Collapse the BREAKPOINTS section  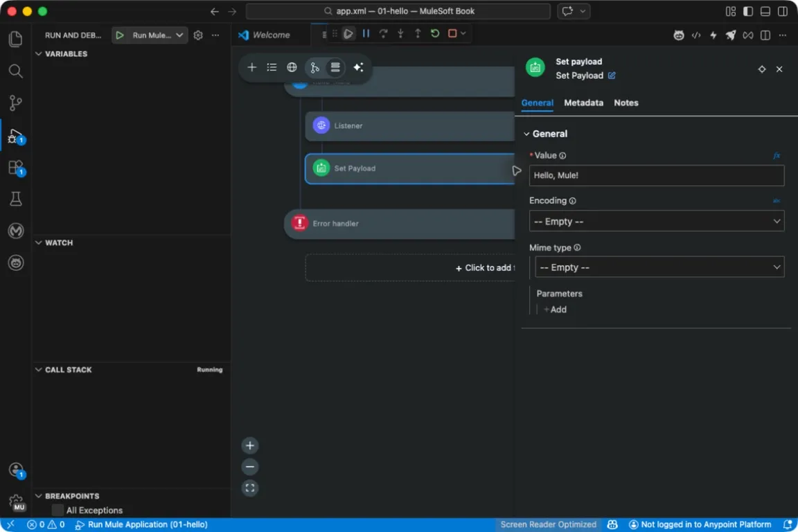pos(38,496)
